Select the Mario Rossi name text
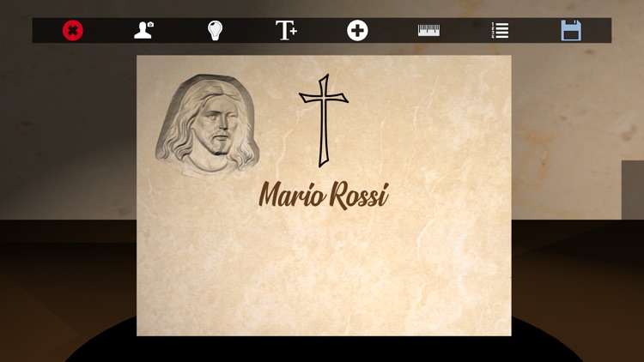Image resolution: width=644 pixels, height=362 pixels. [324, 195]
